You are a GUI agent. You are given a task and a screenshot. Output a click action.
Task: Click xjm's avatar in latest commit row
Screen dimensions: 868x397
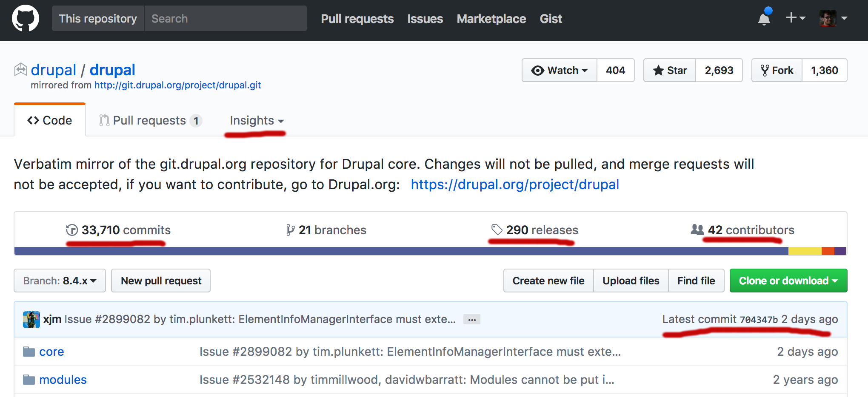pyautogui.click(x=31, y=319)
